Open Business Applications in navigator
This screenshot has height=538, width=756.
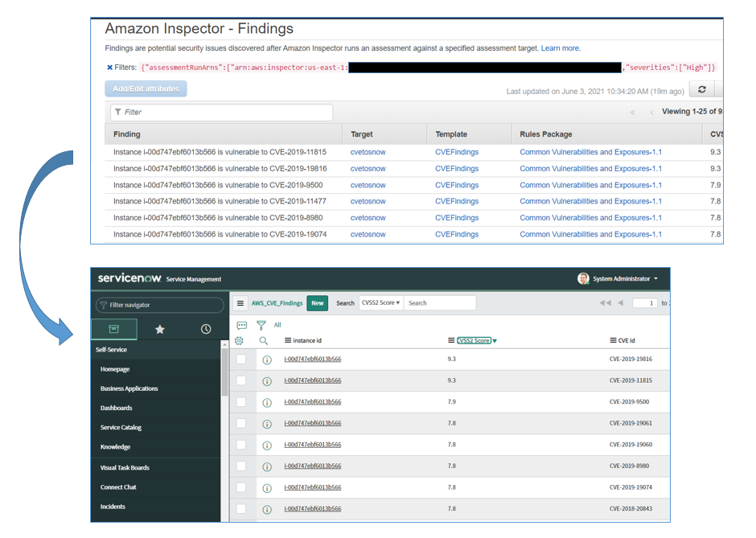129,388
